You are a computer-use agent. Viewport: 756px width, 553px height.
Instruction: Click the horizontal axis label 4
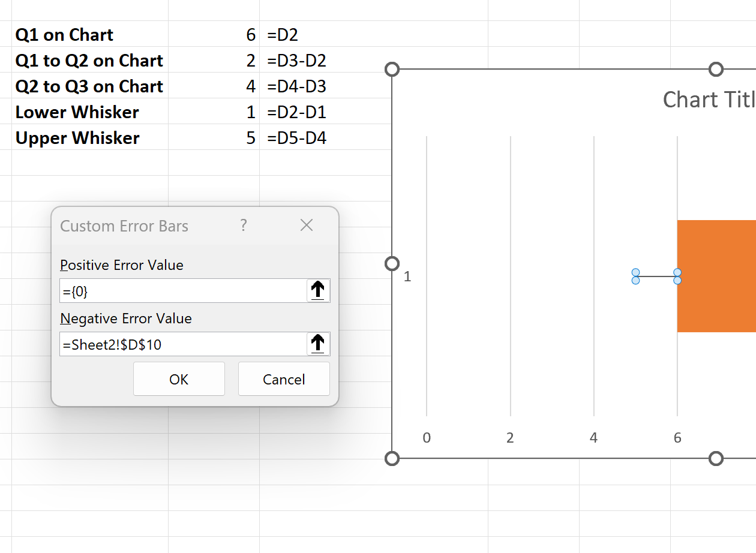[593, 438]
